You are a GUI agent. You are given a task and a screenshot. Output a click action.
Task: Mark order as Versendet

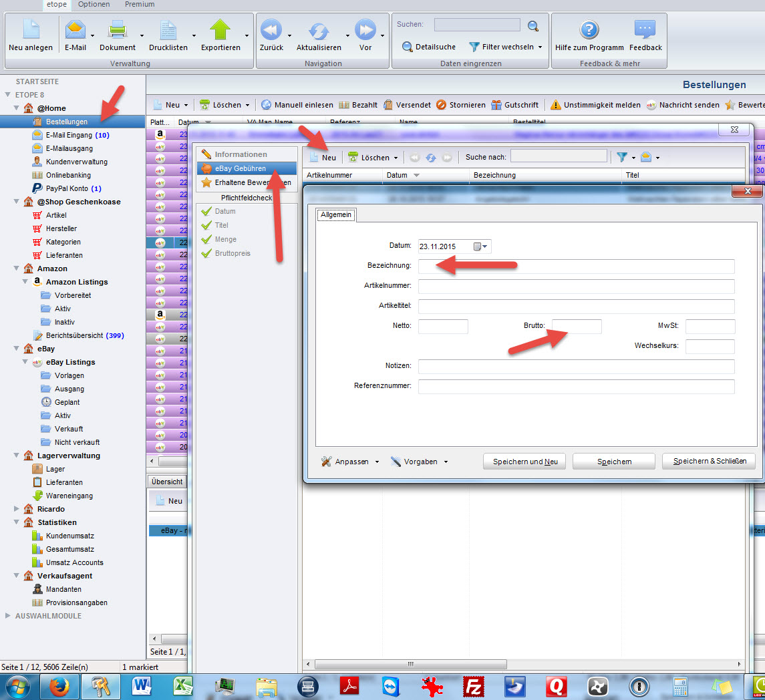(408, 105)
